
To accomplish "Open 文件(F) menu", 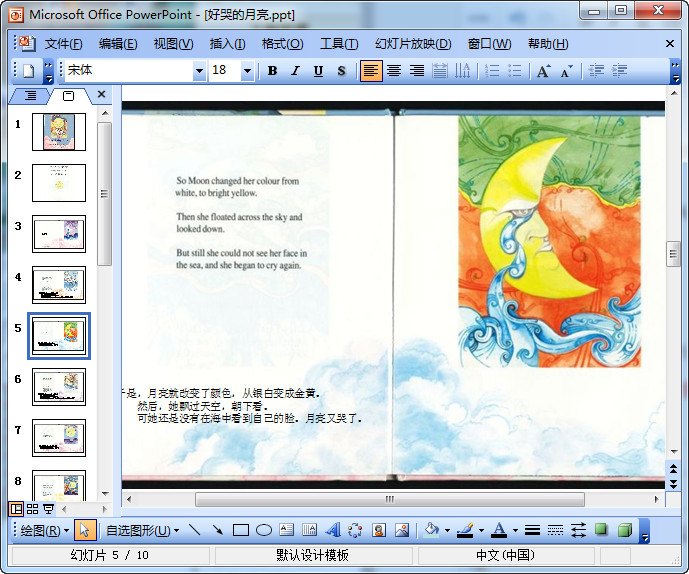I will (63, 44).
